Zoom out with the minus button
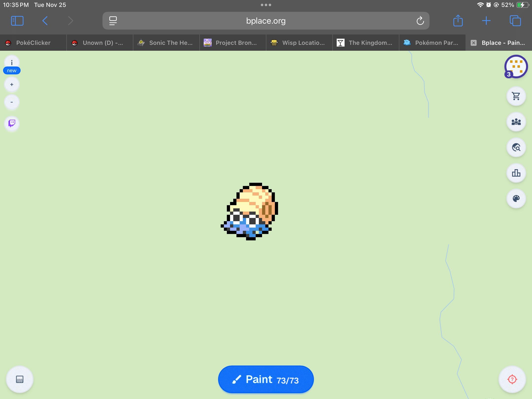The width and height of the screenshot is (532, 399). coord(12,102)
